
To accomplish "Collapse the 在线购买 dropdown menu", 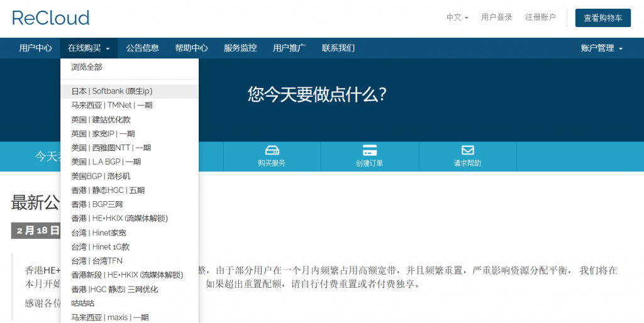I will pos(89,48).
